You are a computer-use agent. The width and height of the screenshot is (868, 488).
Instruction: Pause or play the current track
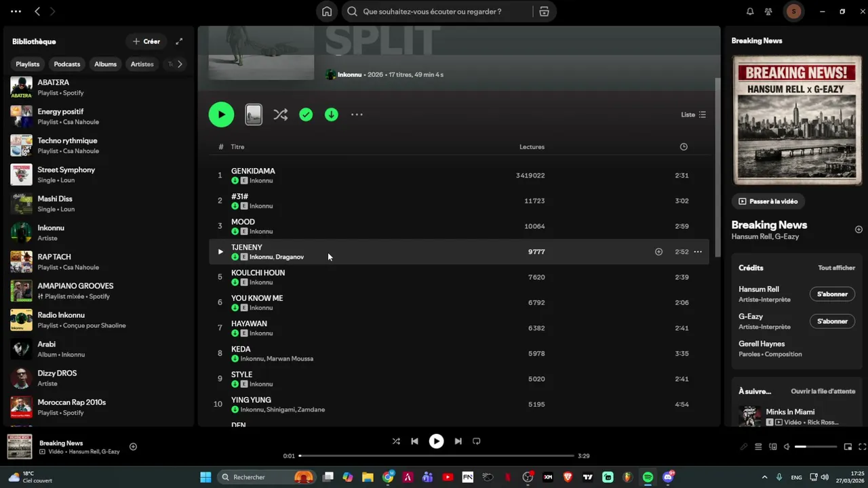pos(436,441)
